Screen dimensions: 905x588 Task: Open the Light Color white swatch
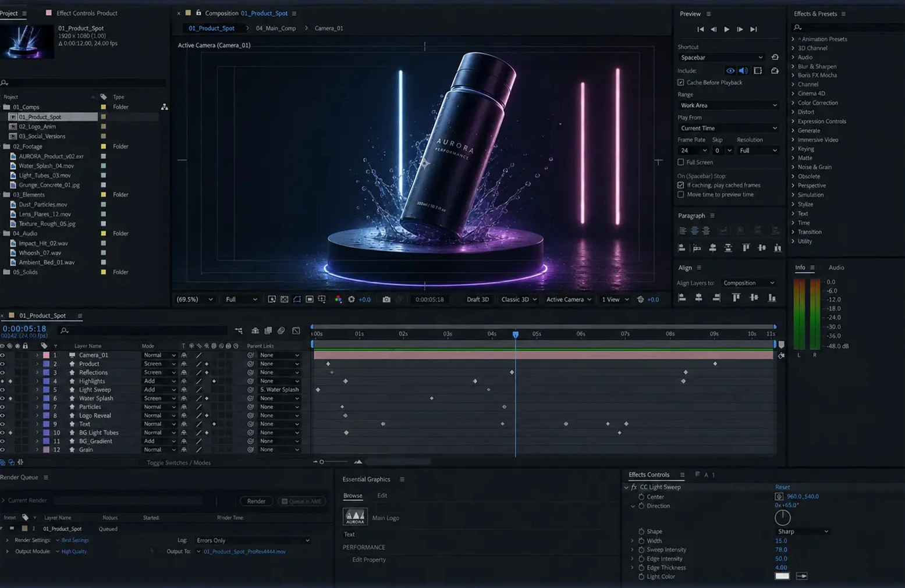[782, 576]
